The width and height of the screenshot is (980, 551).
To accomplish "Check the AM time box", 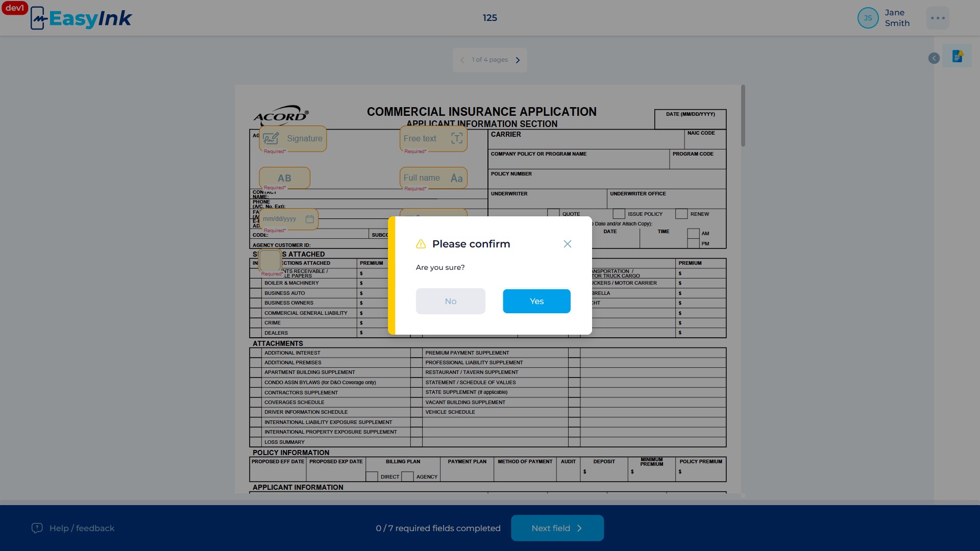I will (693, 233).
